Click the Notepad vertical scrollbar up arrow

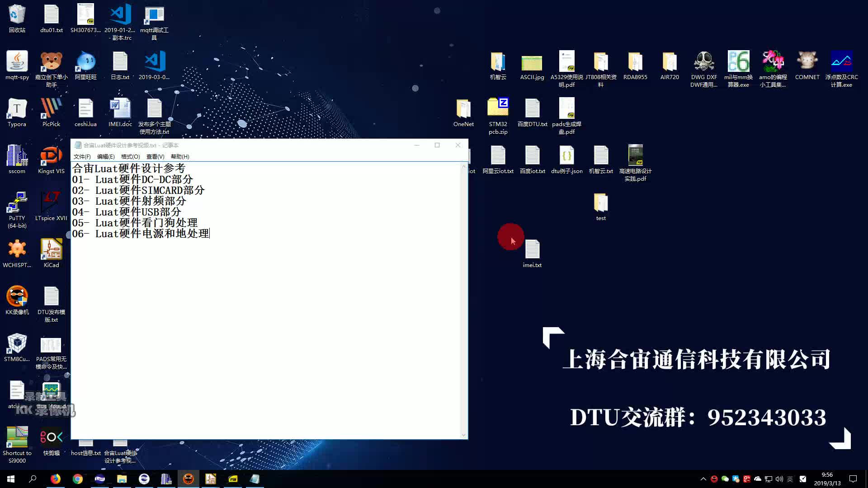(463, 166)
